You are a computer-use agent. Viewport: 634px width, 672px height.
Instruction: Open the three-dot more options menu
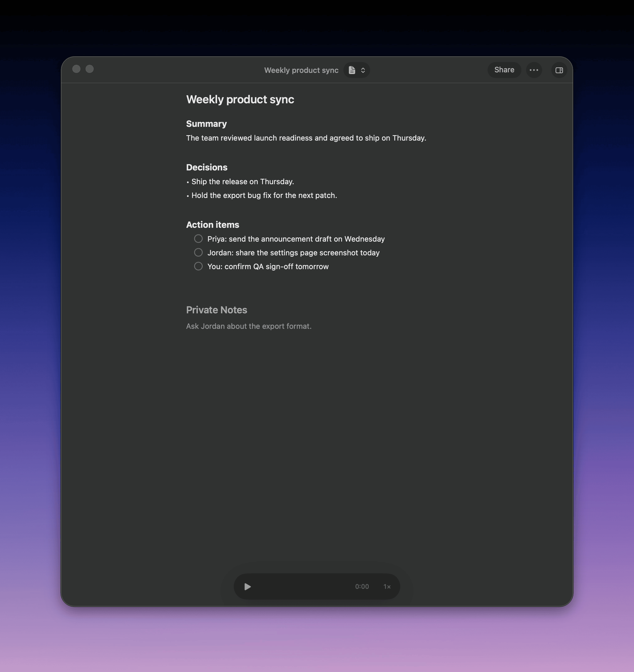(x=534, y=70)
